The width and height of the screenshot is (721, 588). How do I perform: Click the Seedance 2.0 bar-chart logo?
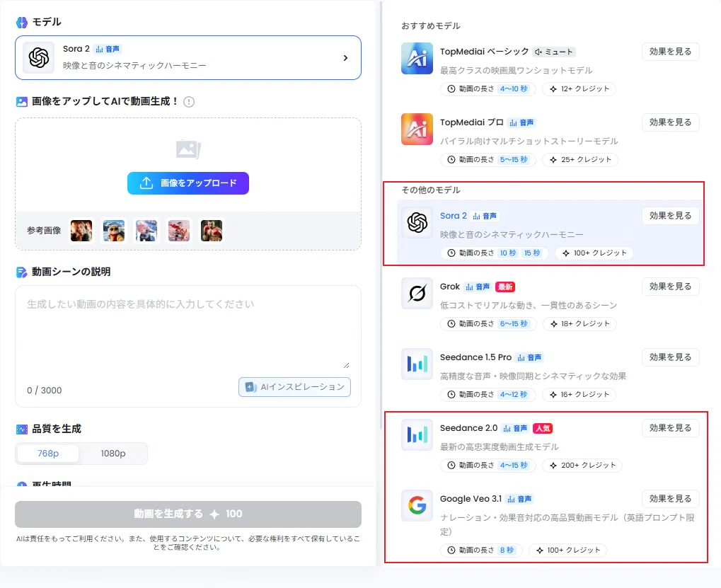[417, 435]
